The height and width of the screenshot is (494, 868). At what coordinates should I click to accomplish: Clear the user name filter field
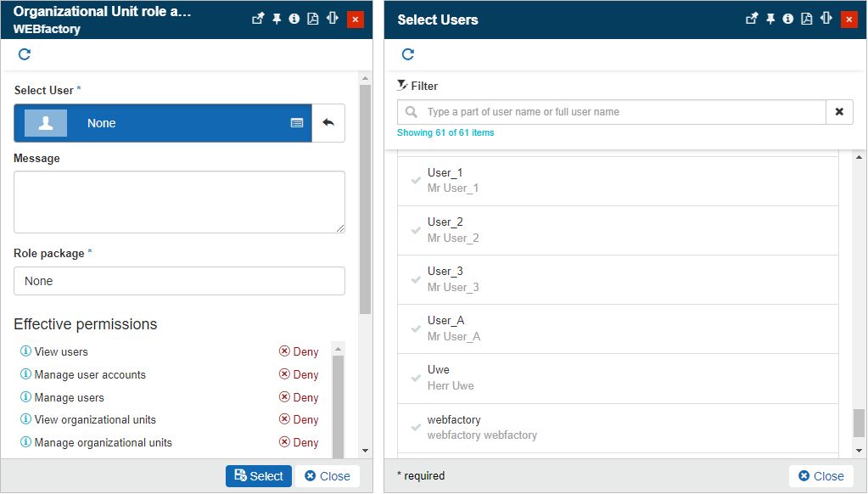[x=839, y=111]
